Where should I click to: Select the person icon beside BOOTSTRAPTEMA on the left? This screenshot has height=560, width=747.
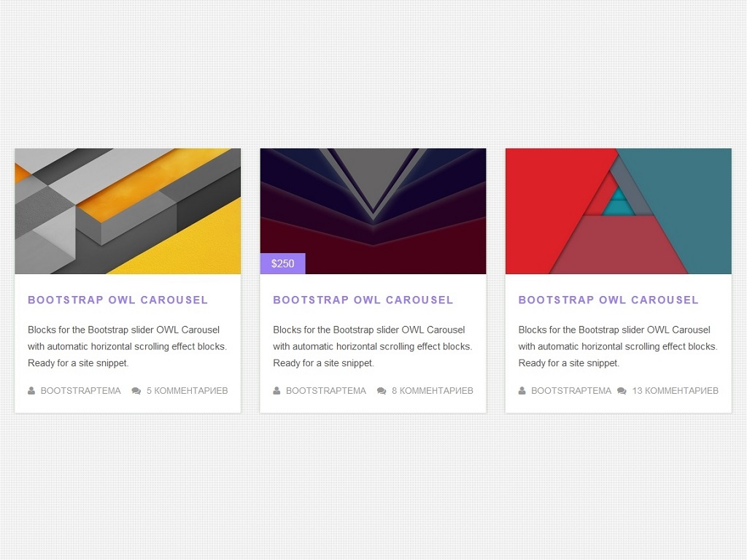[31, 391]
